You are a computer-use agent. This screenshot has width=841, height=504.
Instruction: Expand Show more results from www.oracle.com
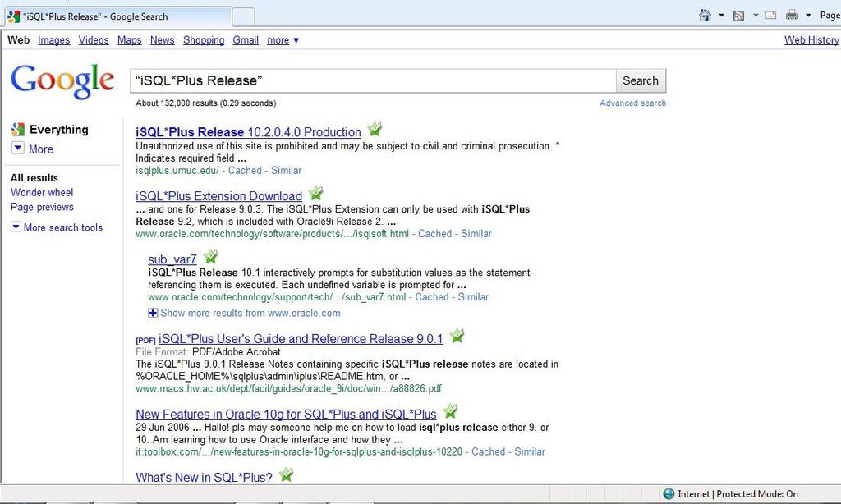coord(244,313)
